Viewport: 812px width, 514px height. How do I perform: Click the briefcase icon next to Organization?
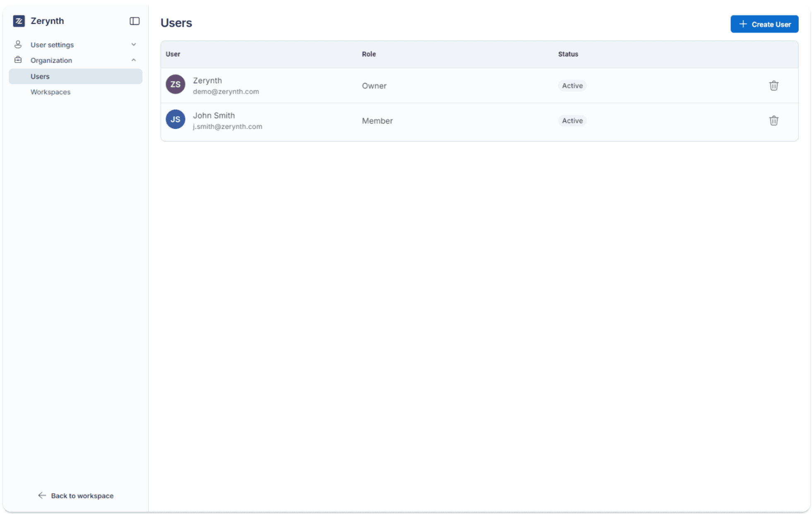(18, 60)
